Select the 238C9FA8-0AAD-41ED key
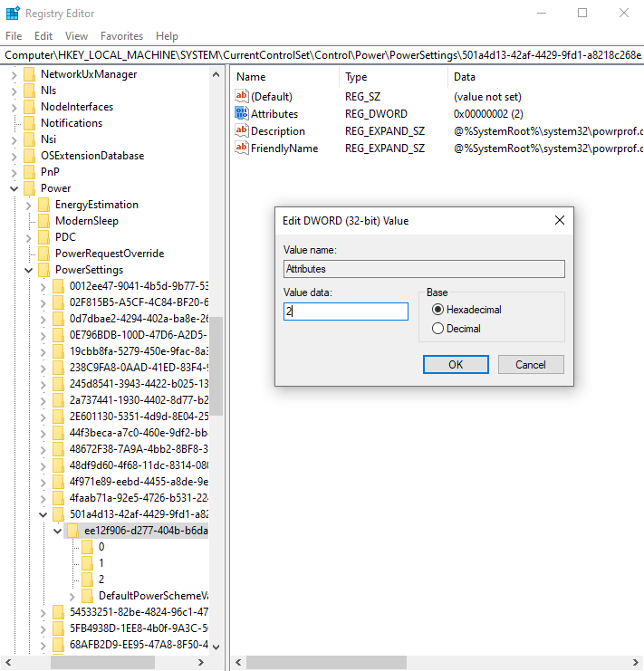Image resolution: width=644 pixels, height=671 pixels. 139,368
